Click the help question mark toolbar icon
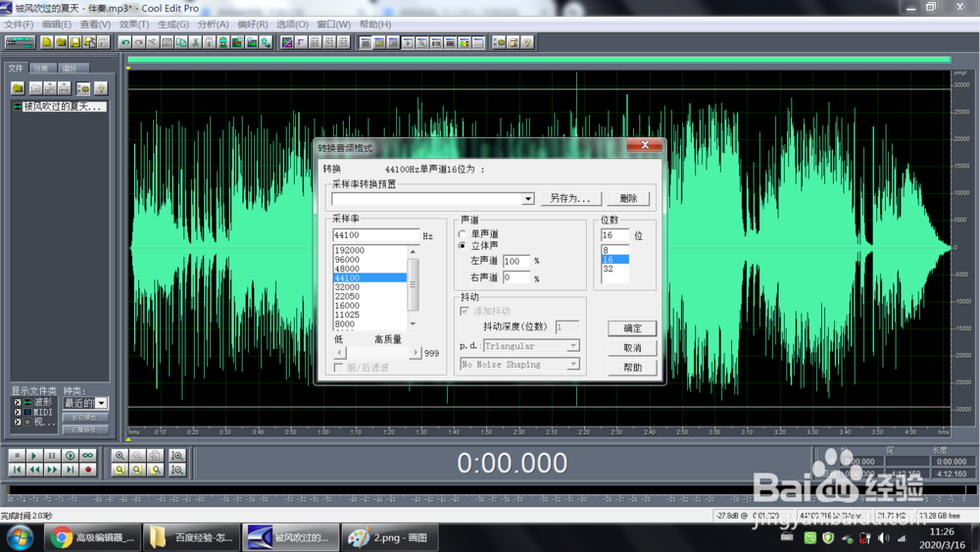 click(x=527, y=42)
